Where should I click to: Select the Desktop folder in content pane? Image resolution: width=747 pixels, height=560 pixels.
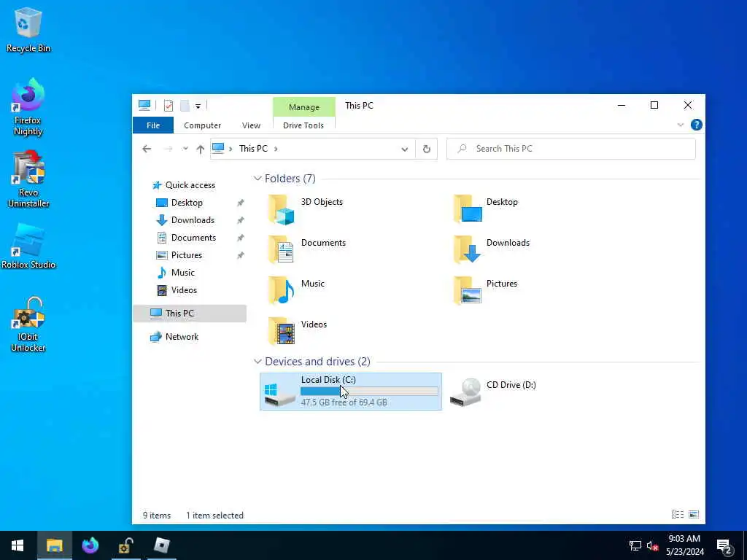[x=486, y=209]
